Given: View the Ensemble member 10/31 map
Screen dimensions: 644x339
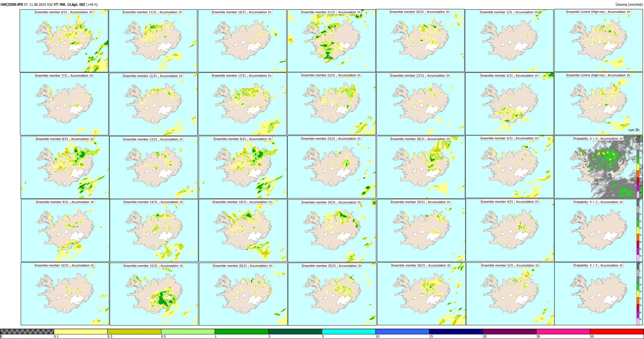Looking at the screenshot, I should coord(65,294).
